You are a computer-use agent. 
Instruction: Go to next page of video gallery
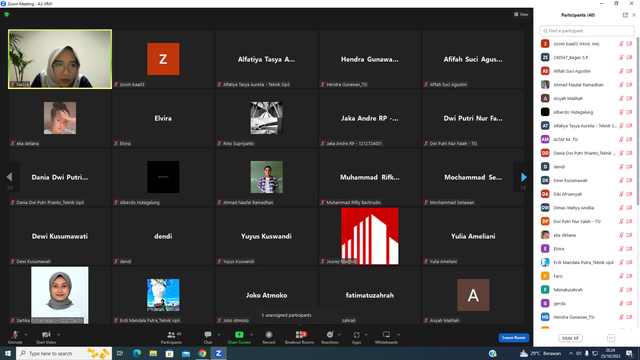(x=524, y=177)
